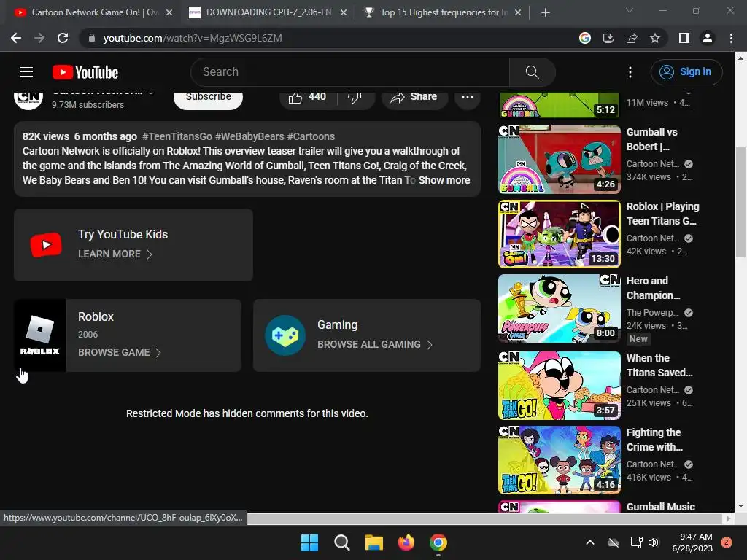Go back with browser back arrow
Image resolution: width=747 pixels, height=560 pixels.
tap(16, 38)
